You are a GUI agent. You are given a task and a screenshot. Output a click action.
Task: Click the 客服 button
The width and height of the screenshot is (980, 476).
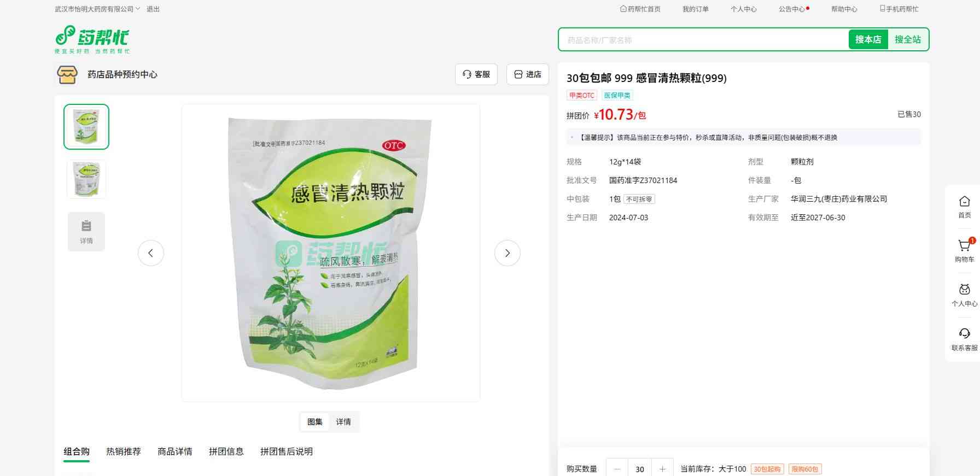point(476,74)
